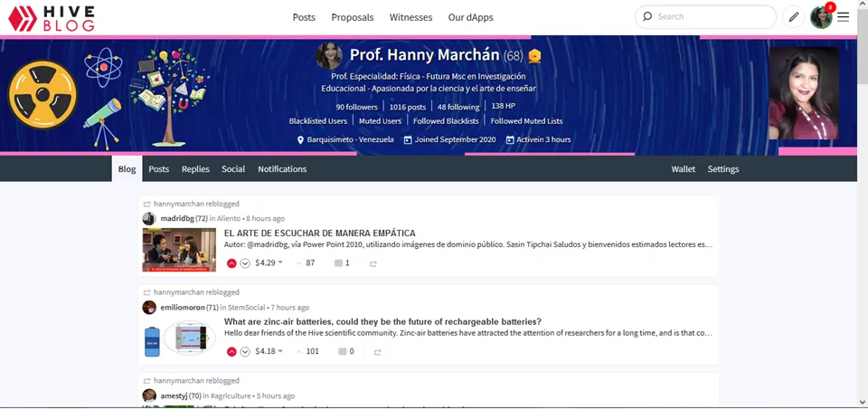Select the Blog tab
This screenshot has height=410, width=868.
pyautogui.click(x=127, y=169)
